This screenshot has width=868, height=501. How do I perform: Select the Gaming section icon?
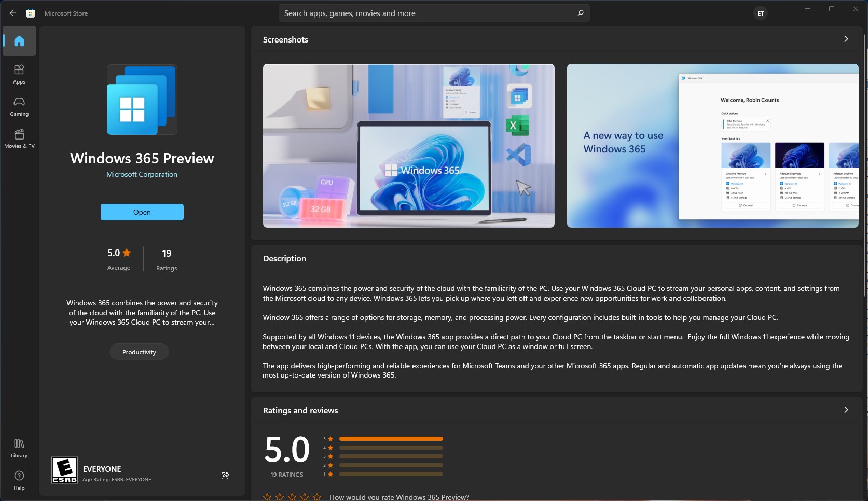coord(19,106)
